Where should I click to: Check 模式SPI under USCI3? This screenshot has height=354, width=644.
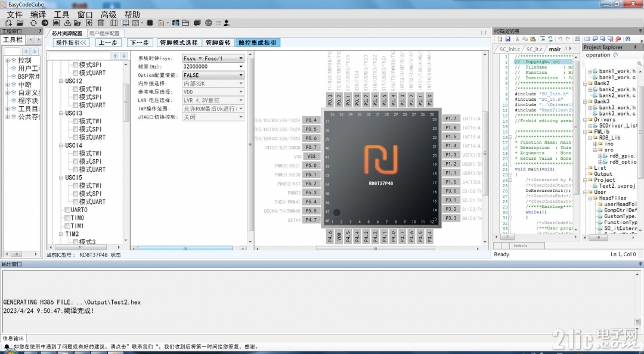[x=76, y=129]
